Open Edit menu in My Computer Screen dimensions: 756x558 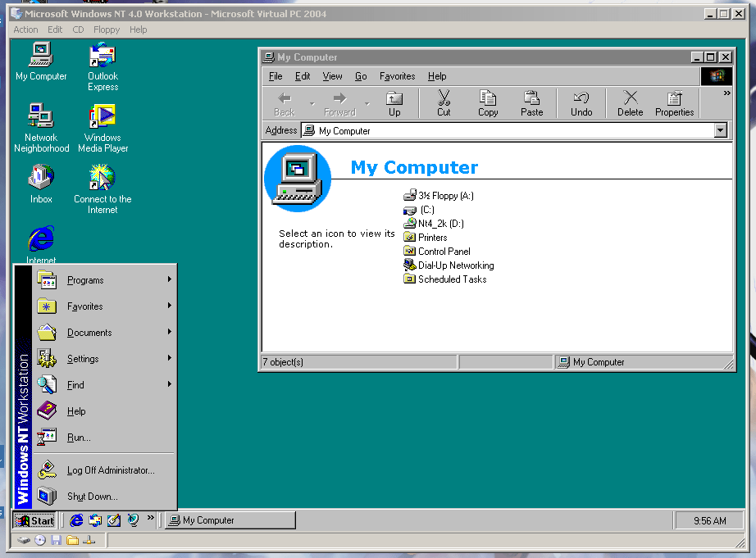pos(303,76)
